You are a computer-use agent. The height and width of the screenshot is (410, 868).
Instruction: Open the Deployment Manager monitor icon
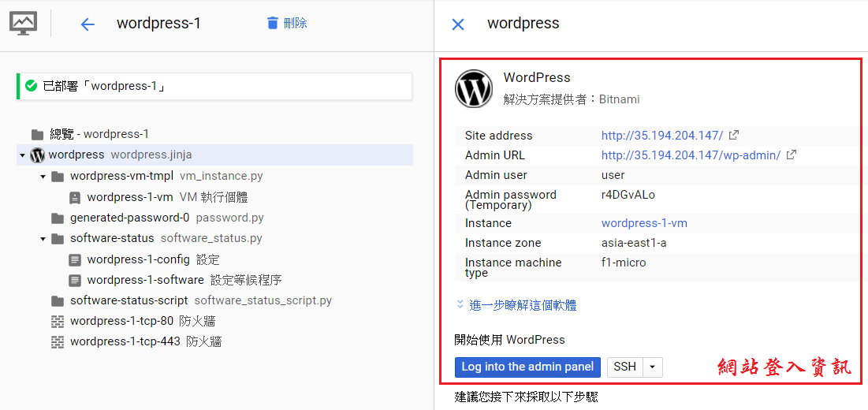tap(23, 24)
